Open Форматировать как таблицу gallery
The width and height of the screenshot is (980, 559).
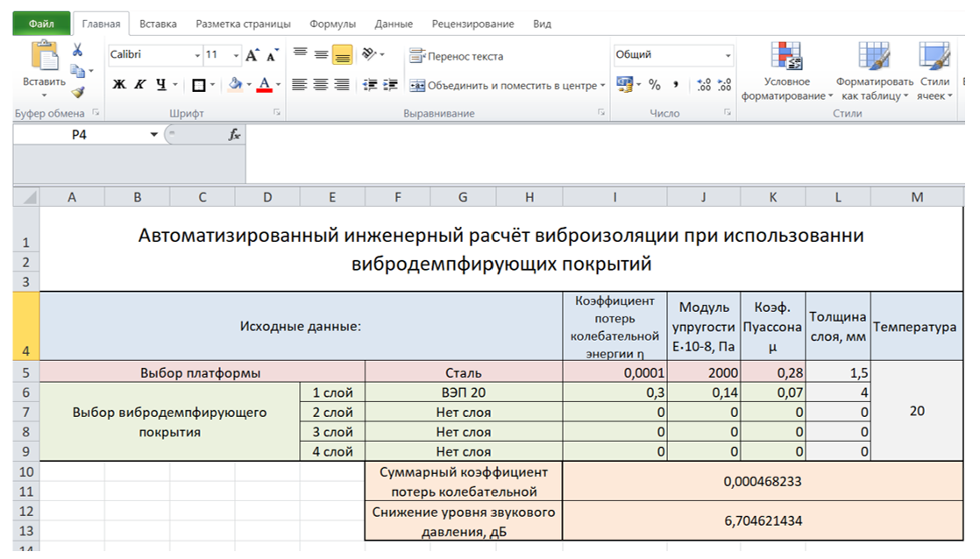click(875, 71)
